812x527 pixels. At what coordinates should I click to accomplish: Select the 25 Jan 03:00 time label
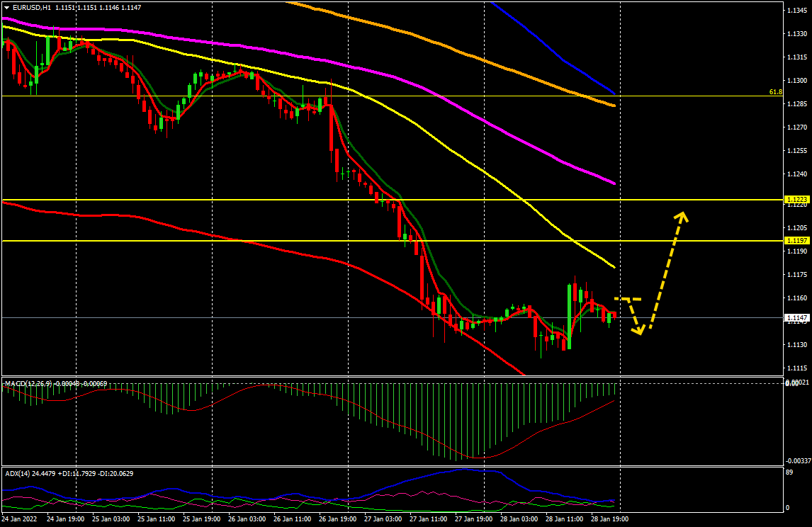pyautogui.click(x=111, y=518)
